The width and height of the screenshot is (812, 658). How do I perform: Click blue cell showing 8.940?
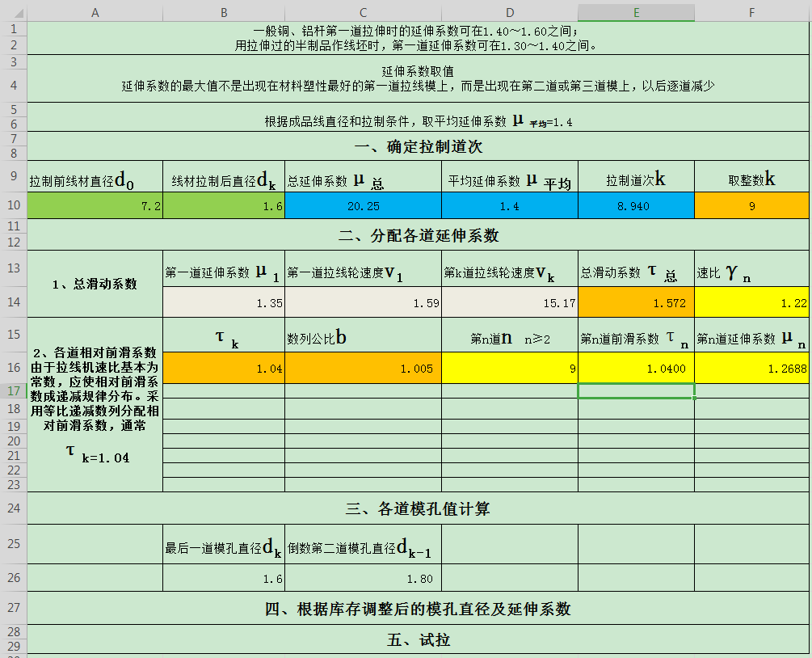pyautogui.click(x=636, y=205)
